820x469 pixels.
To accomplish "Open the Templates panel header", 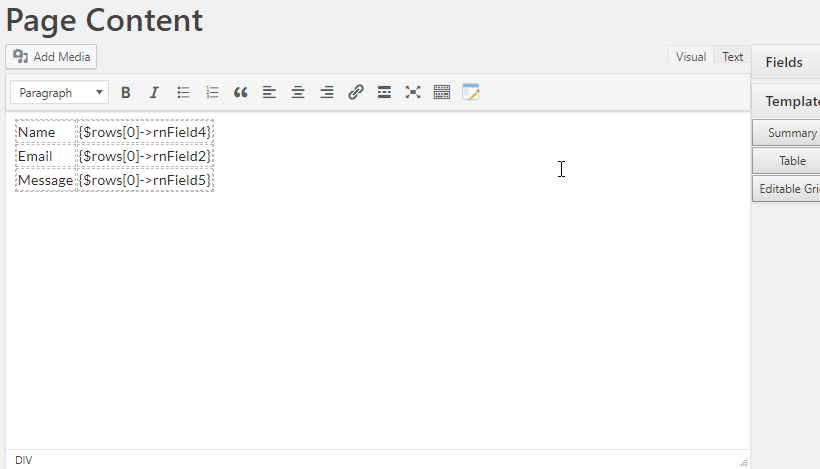I will [x=786, y=101].
